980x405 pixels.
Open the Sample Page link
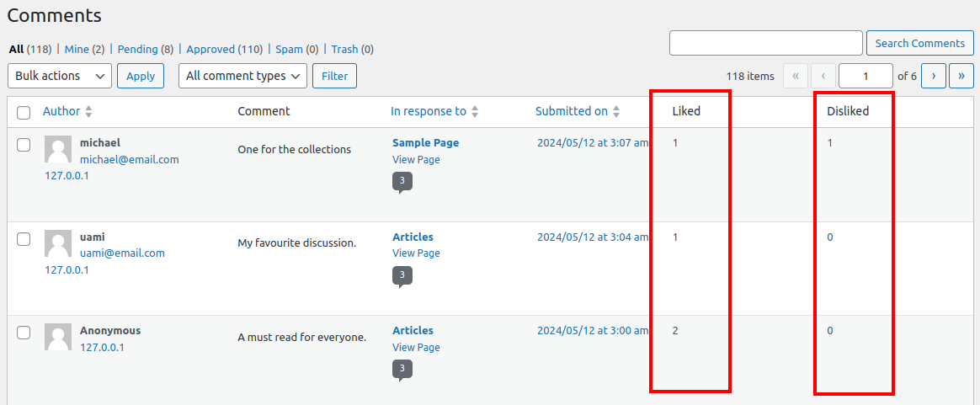click(426, 142)
